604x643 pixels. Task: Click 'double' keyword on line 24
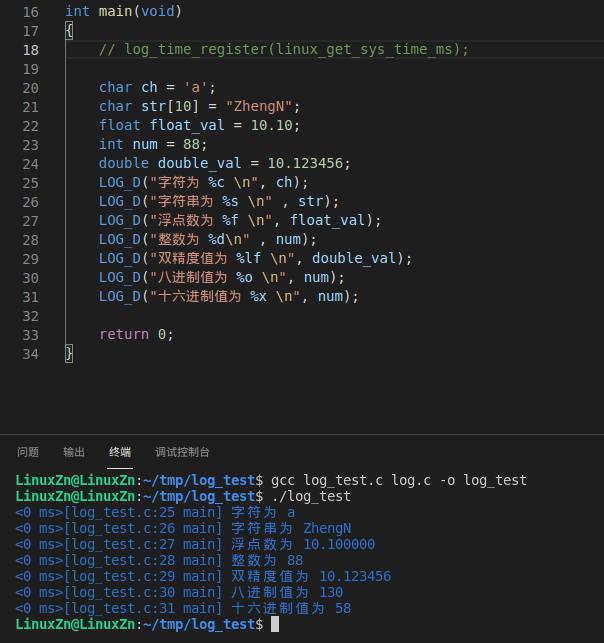pos(124,163)
